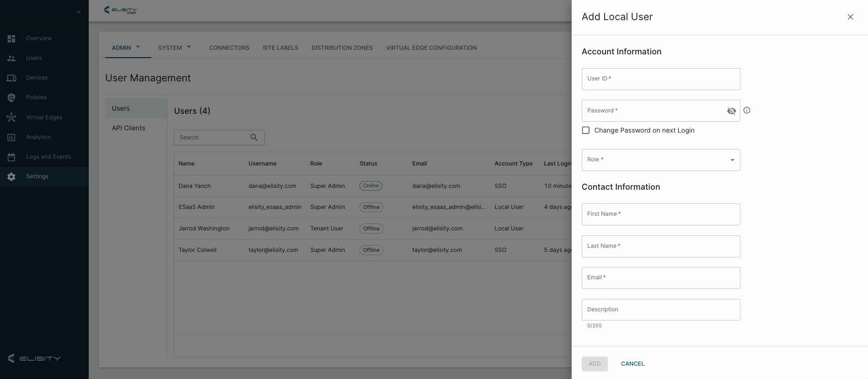Screen dimensions: 868x379
Task: Expand the SYSTEM tab dropdown
Action: (189, 47)
